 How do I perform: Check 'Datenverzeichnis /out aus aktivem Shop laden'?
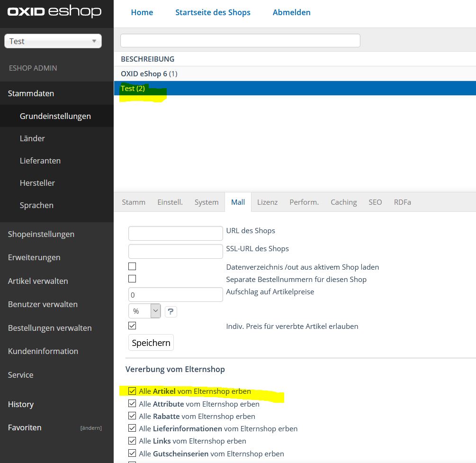click(132, 266)
